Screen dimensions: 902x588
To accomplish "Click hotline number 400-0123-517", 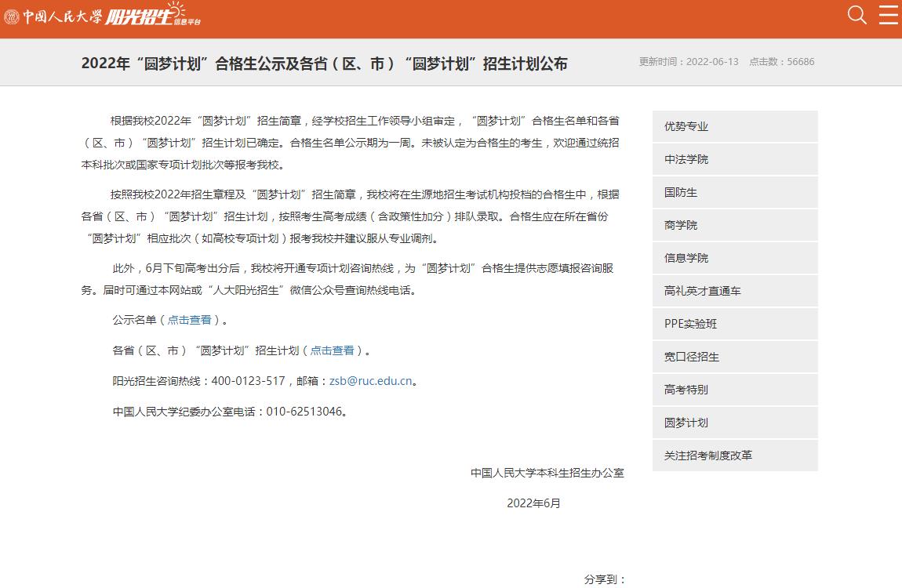I will pos(248,381).
